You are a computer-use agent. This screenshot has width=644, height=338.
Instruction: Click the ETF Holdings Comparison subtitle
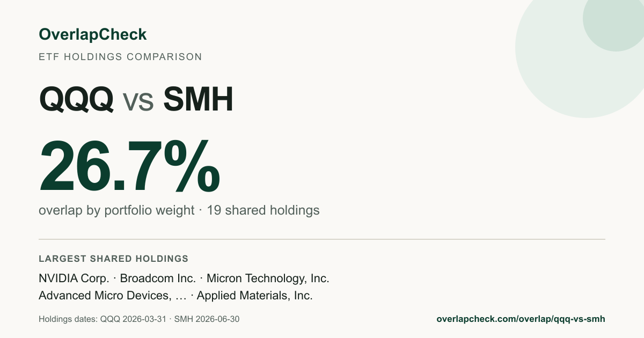[x=120, y=56]
